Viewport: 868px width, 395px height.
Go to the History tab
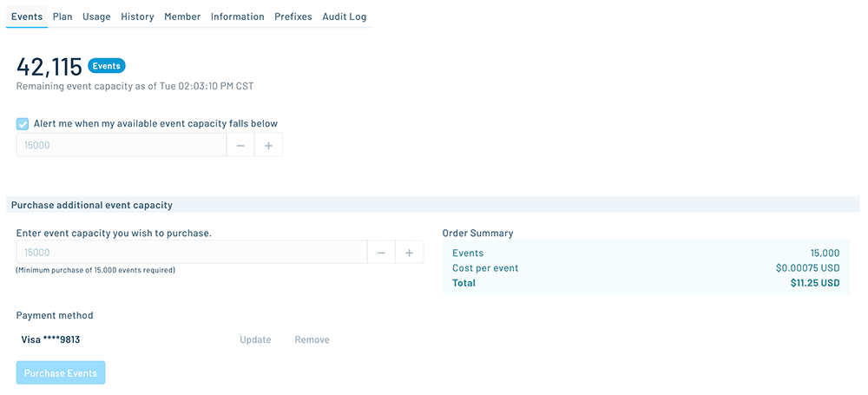[x=137, y=16]
